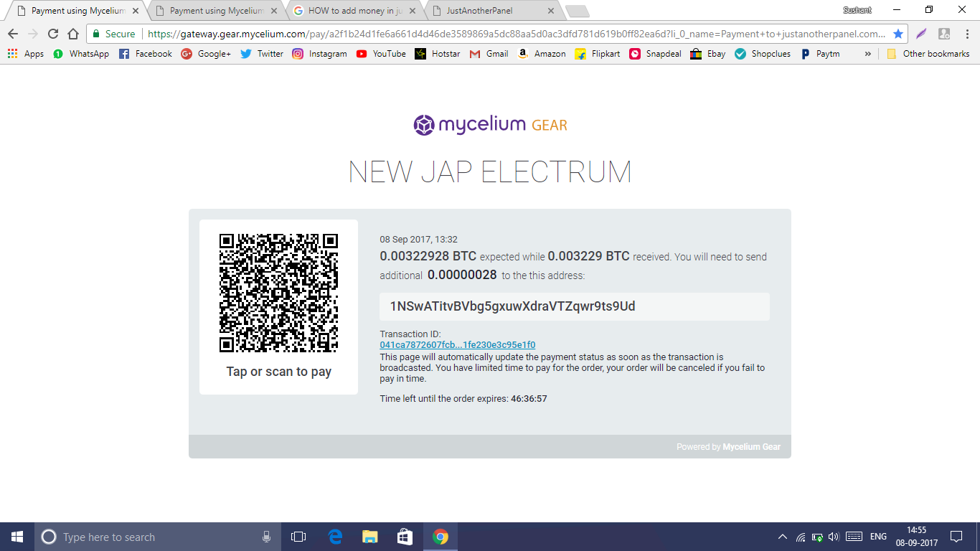Open the Apps shortcut in the bookmarks bar
The image size is (980, 551).
pyautogui.click(x=26, y=54)
